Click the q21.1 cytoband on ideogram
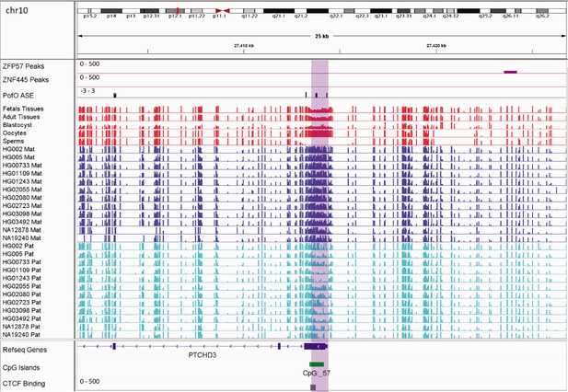Screen dimensions: 568x392 point(279,11)
